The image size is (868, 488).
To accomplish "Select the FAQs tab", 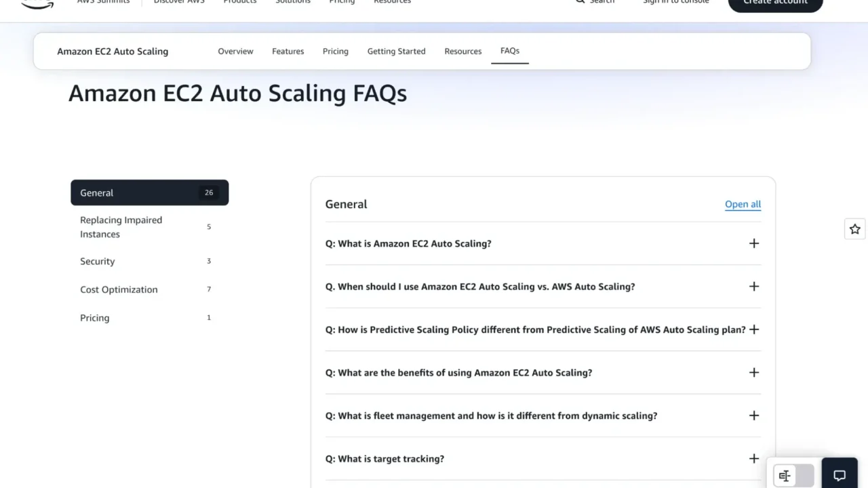I will click(510, 51).
